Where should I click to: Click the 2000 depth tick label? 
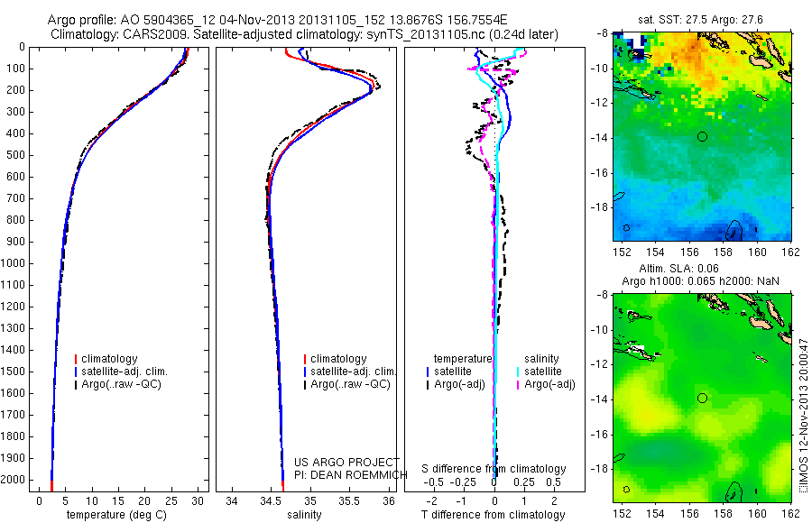coord(13,480)
